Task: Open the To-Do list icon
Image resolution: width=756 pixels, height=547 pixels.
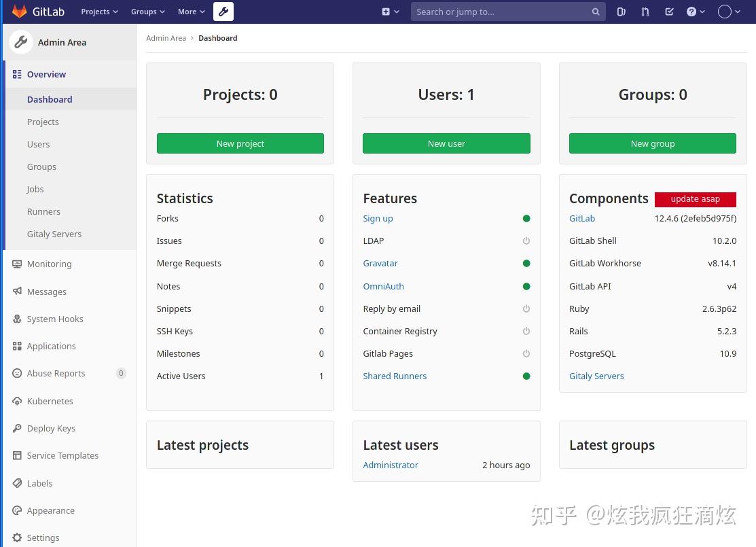Action: (x=668, y=12)
